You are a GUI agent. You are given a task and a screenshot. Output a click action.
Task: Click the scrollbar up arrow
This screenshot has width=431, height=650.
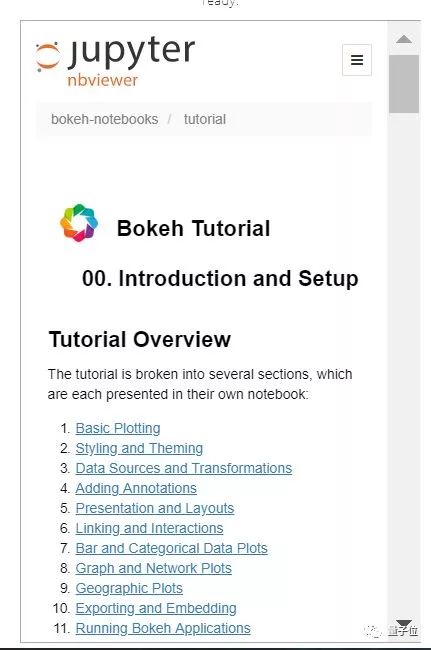(404, 39)
